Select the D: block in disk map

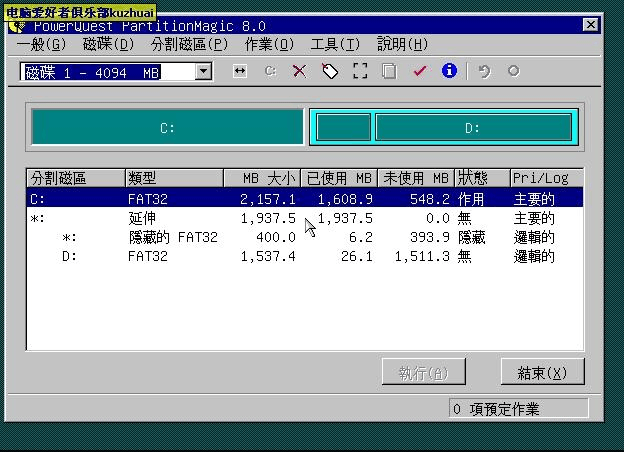pyautogui.click(x=473, y=127)
